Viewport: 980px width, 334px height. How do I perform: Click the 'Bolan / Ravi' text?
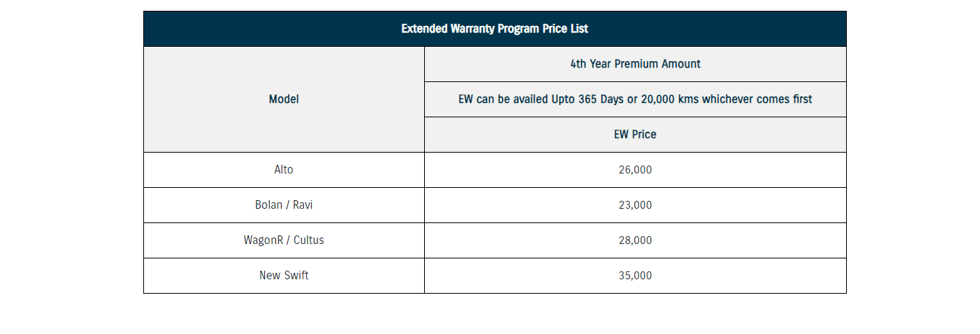point(284,205)
